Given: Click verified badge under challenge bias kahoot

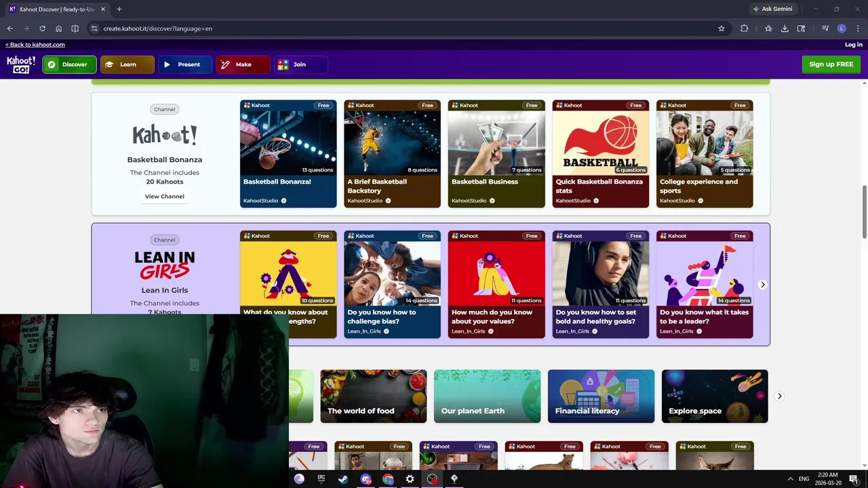Looking at the screenshot, I should point(387,331).
